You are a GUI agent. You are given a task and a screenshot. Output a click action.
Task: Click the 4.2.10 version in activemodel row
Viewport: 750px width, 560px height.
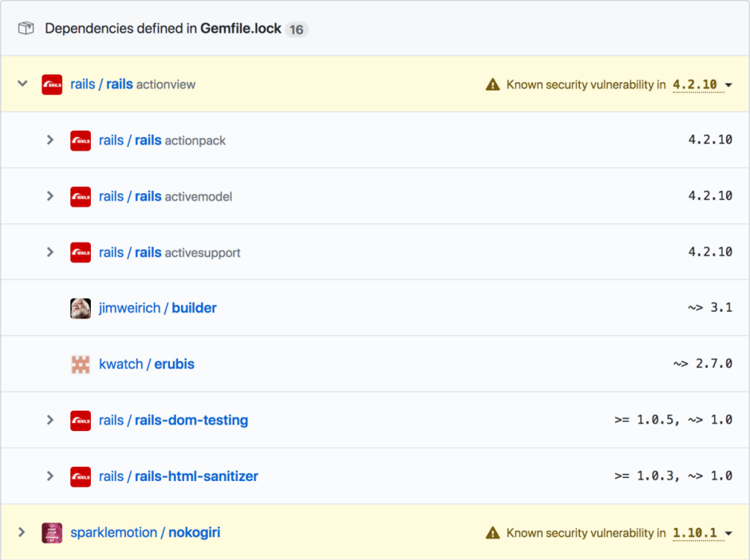[710, 195]
